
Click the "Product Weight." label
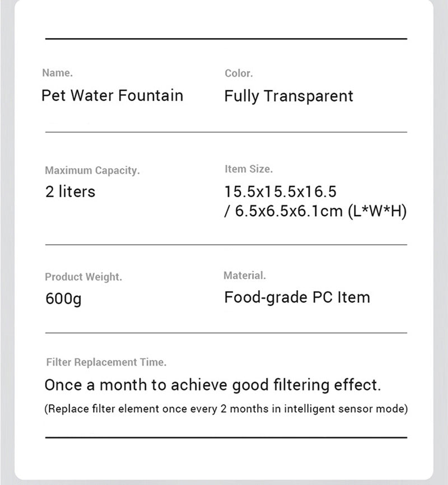tap(83, 277)
